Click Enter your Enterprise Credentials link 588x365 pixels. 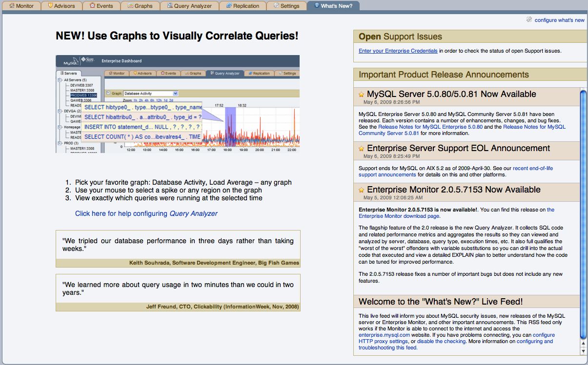pos(398,51)
